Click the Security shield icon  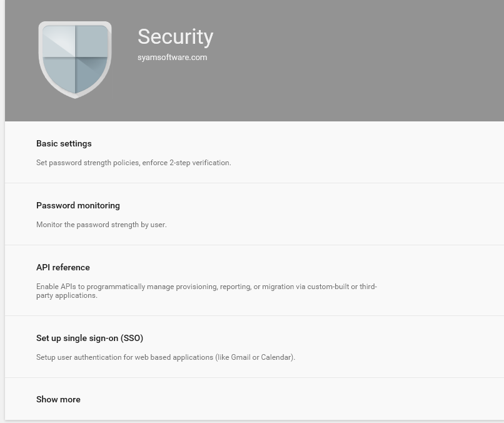click(75, 59)
